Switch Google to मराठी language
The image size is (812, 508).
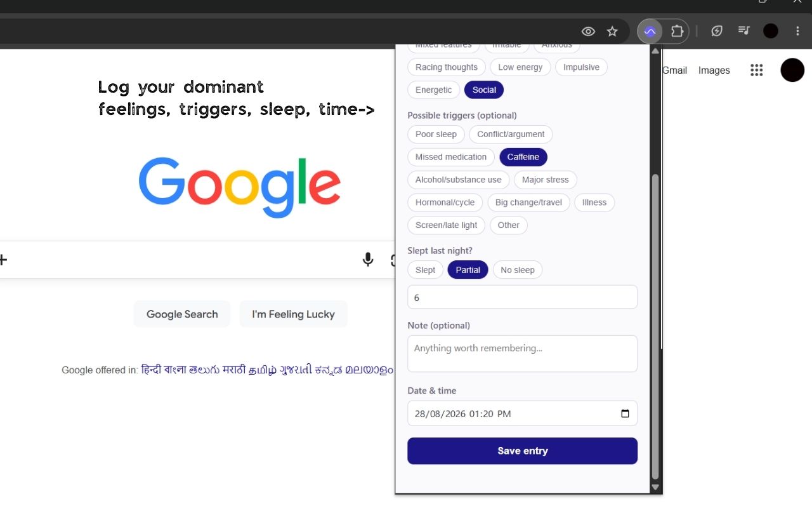pos(234,370)
